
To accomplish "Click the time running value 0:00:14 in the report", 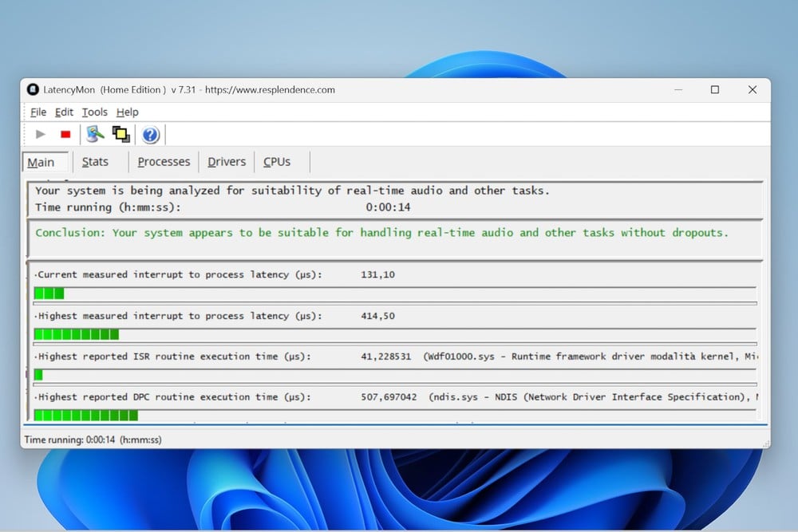I will [x=388, y=207].
